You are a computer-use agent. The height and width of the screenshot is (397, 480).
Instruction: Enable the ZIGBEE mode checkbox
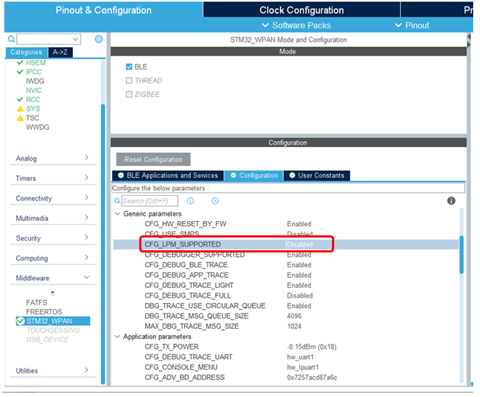pos(129,94)
